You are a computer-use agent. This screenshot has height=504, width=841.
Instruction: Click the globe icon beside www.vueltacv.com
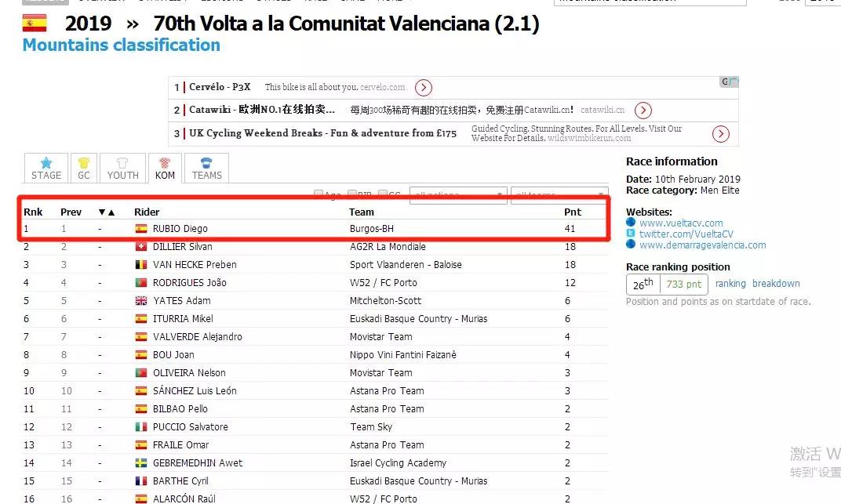pyautogui.click(x=631, y=223)
